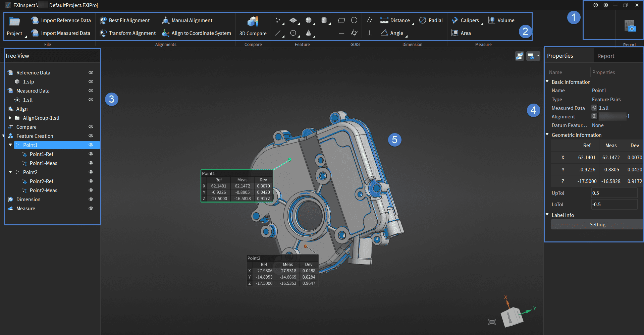Screen dimensions: 644x335
Task: Run Best Fit Alignment
Action: click(x=125, y=20)
